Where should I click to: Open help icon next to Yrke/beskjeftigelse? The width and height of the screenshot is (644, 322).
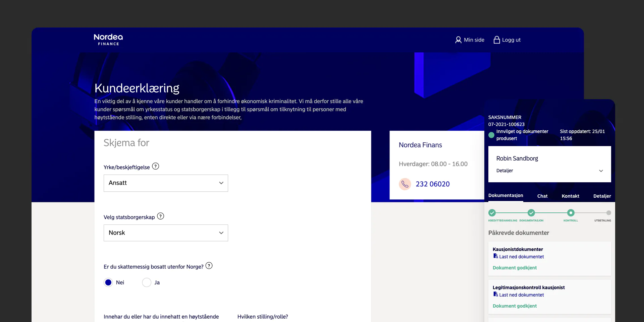156,166
